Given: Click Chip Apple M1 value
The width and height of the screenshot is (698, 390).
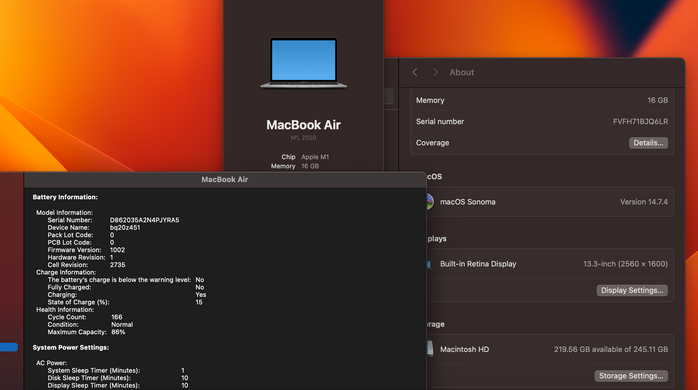Looking at the screenshot, I should 315,157.
